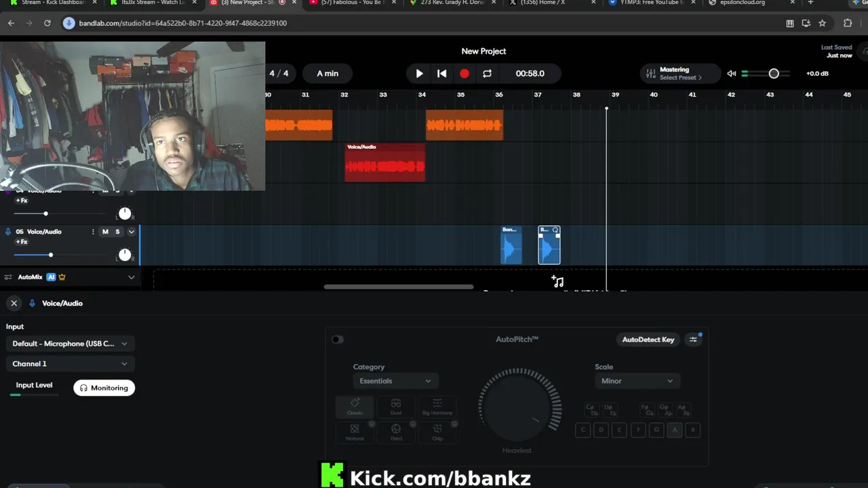Select the Duet AutoPitch preset

coord(396,407)
